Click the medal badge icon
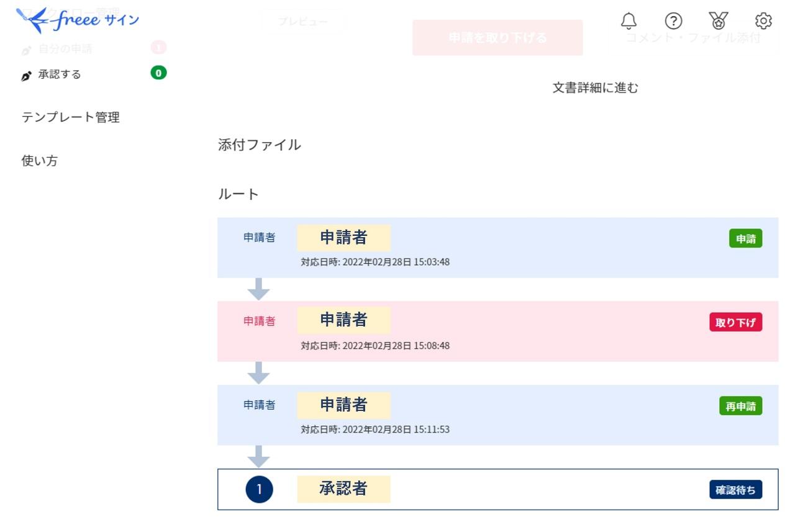 [718, 21]
